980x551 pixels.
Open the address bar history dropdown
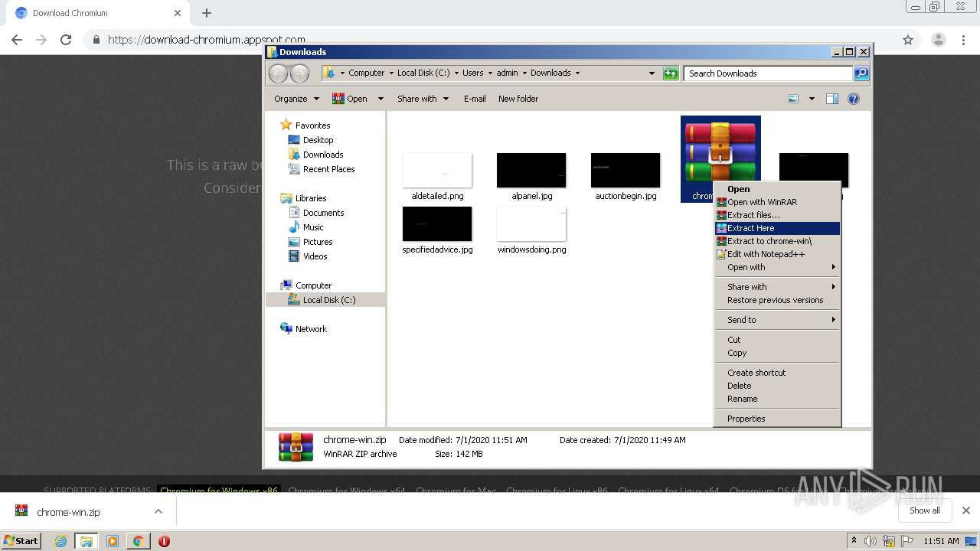(652, 73)
